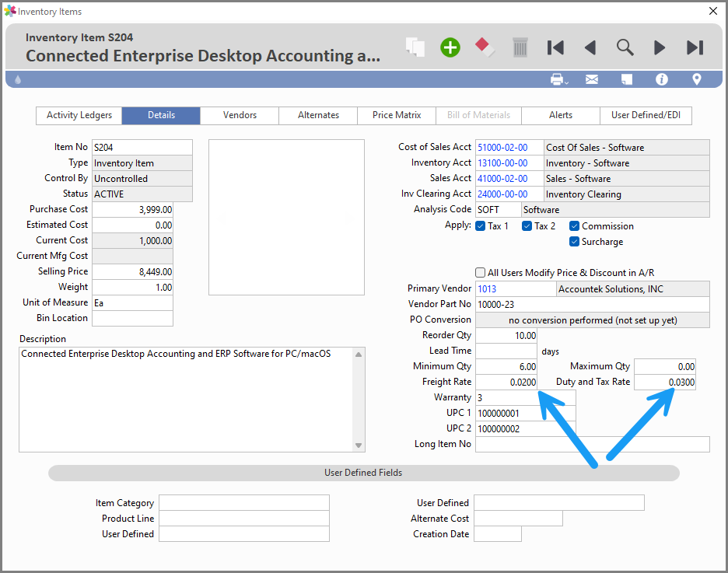Click the Creation Date field
The height and width of the screenshot is (573, 728).
pos(498,534)
